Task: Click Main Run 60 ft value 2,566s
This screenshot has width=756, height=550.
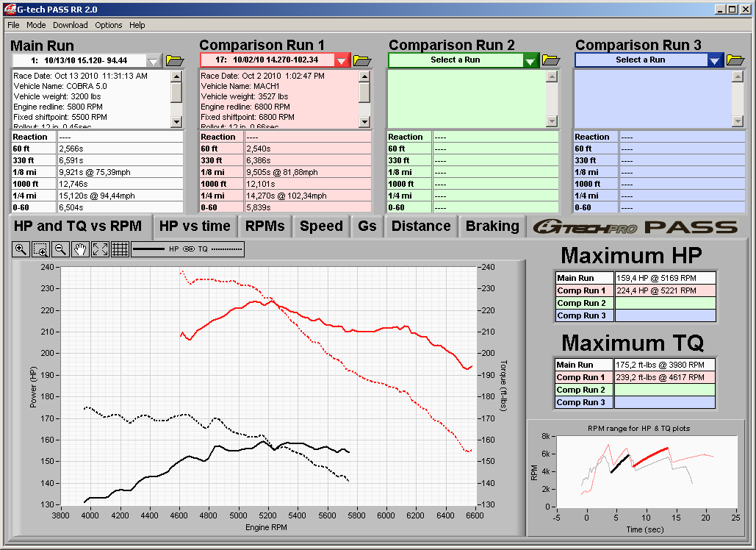Action: pyautogui.click(x=120, y=149)
